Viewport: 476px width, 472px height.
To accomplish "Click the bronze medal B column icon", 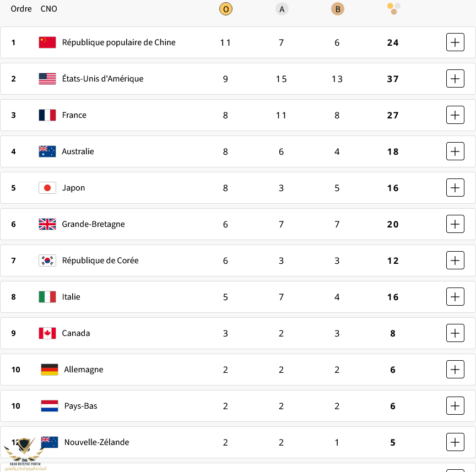I will pyautogui.click(x=337, y=9).
